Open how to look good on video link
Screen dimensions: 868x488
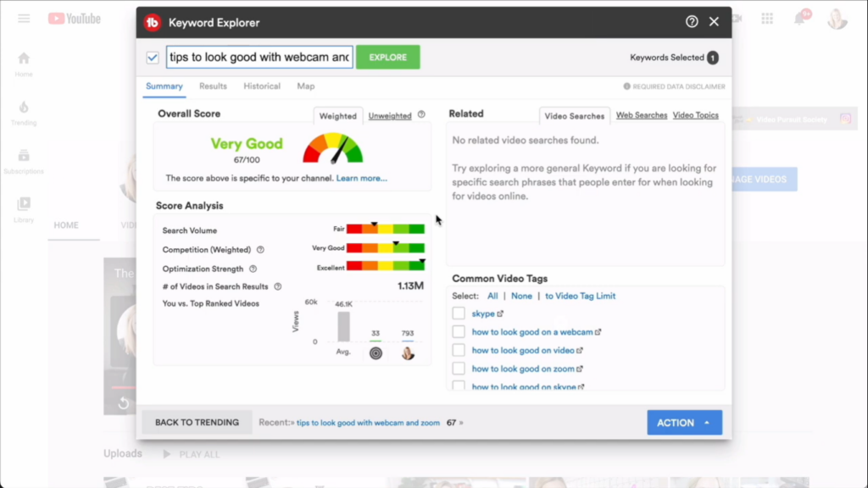[523, 350]
